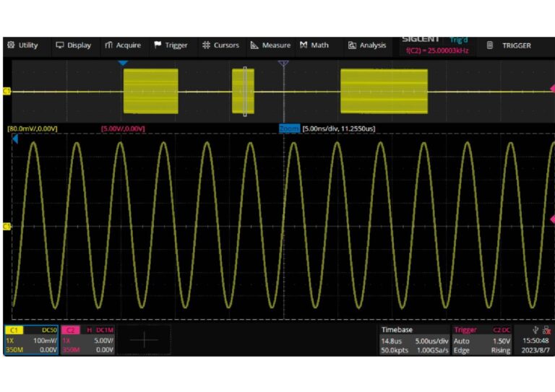The height and width of the screenshot is (392, 555).
Task: Click the C2 5.00V/ scale value
Action: pyautogui.click(x=104, y=341)
